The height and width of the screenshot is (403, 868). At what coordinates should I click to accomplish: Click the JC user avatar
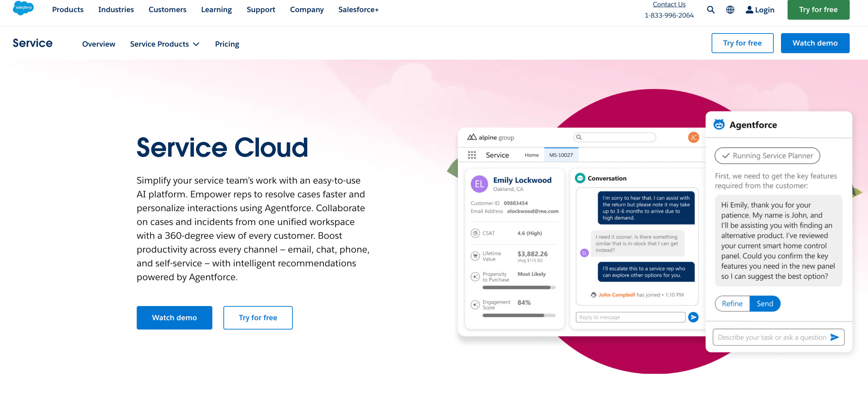tap(693, 137)
